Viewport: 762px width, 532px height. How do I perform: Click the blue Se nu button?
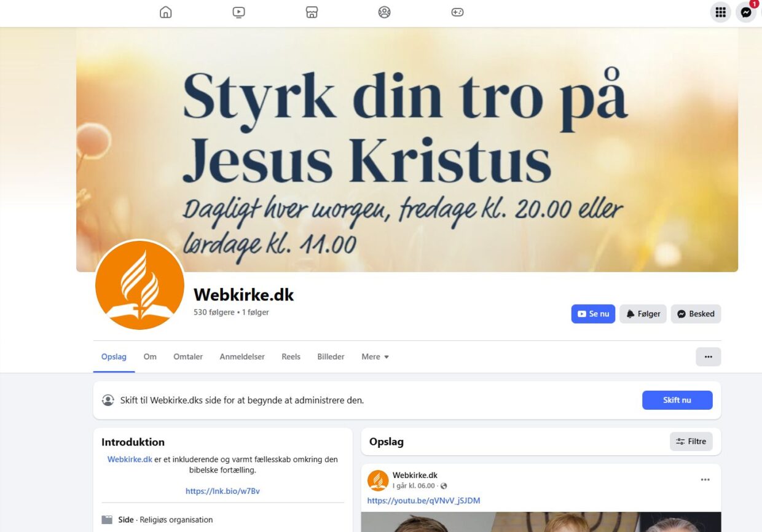pos(593,314)
